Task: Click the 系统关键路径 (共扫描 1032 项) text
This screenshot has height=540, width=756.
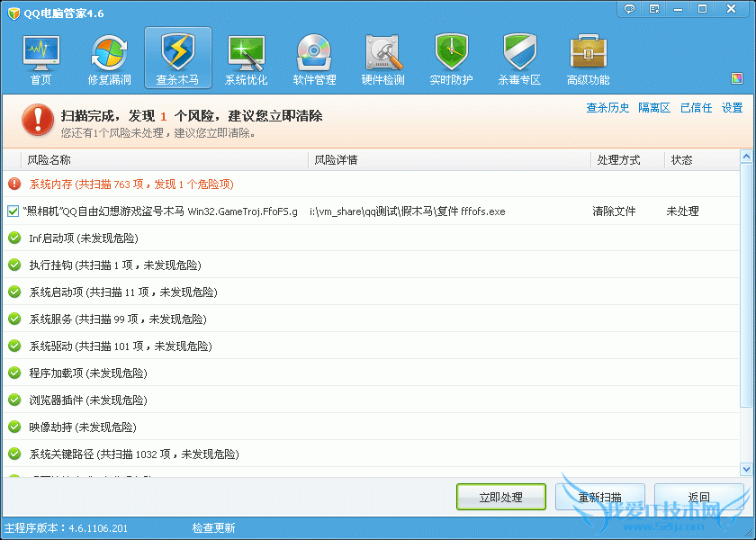Action: 134,454
